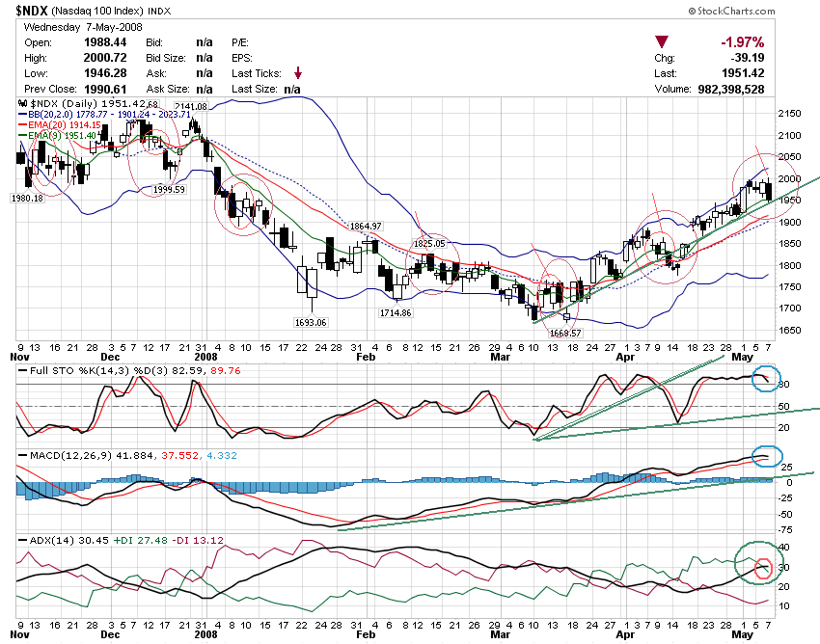Screen dimensions: 820x644
Task: Click the 1850 price axis label
Action: point(789,244)
